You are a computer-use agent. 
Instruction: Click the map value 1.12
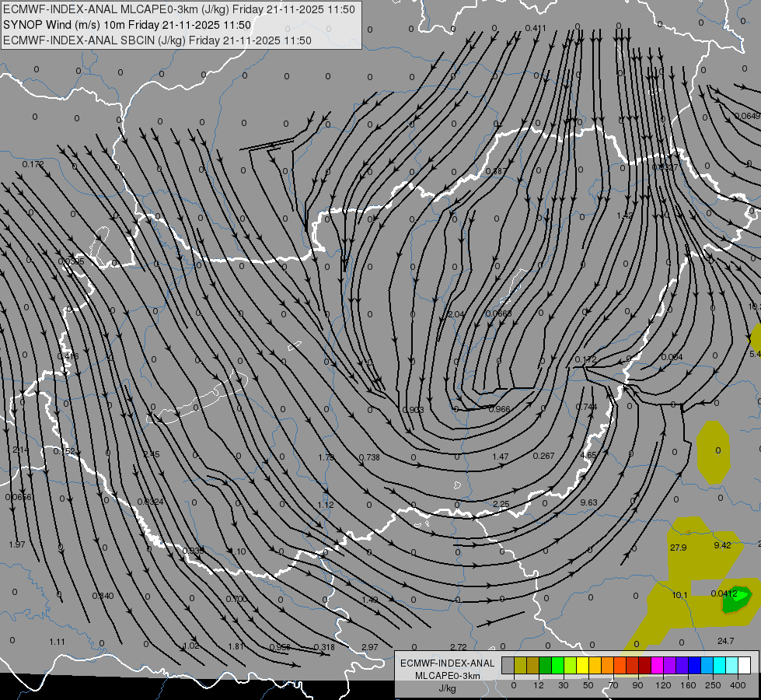coord(326,505)
